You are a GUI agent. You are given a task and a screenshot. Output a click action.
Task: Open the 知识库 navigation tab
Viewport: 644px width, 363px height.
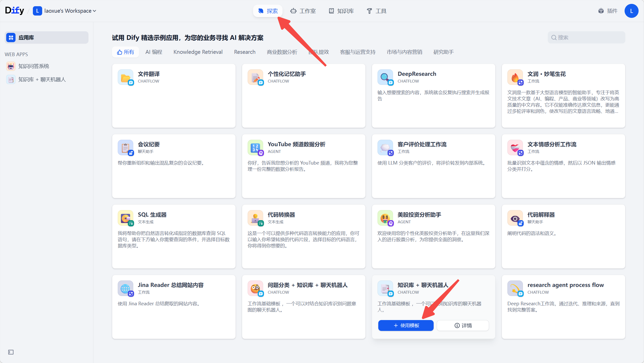pyautogui.click(x=341, y=11)
